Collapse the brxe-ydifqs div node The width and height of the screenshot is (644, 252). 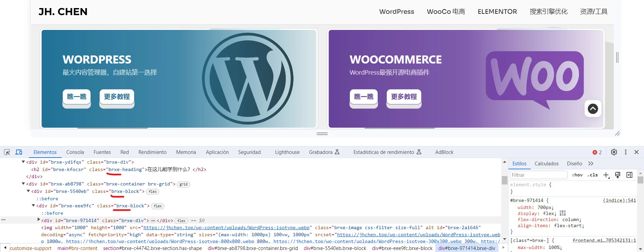click(x=23, y=162)
